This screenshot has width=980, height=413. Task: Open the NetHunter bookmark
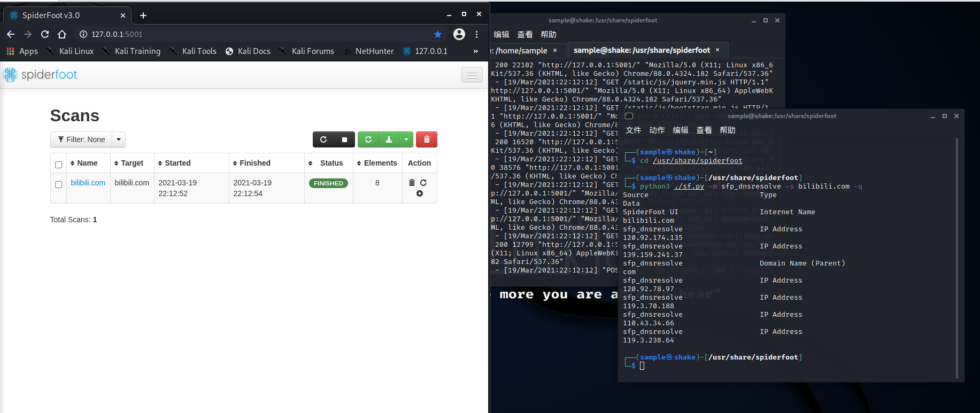(368, 51)
